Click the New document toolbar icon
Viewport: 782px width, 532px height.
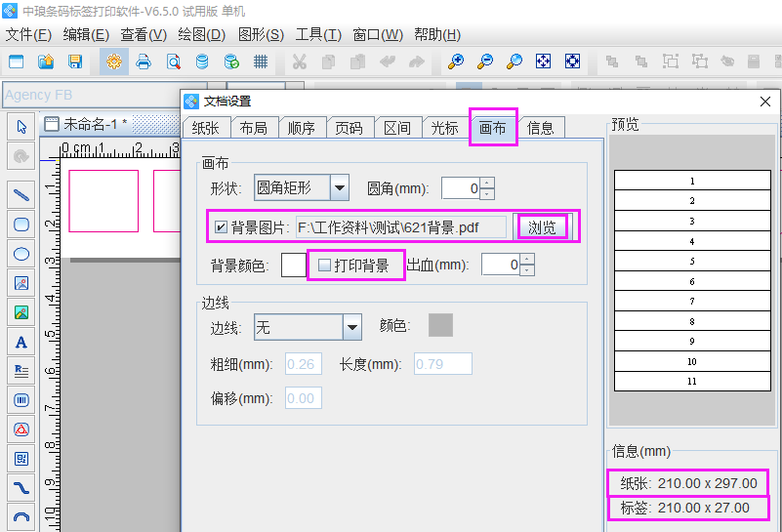tap(17, 61)
